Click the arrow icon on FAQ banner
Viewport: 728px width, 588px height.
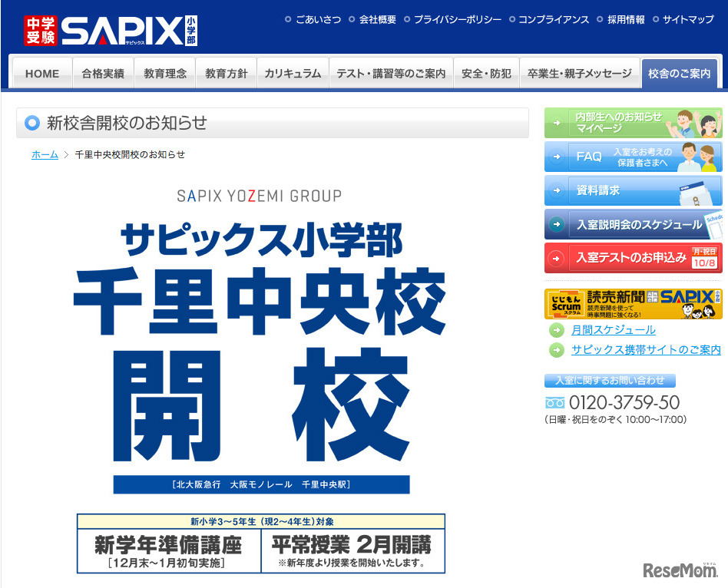pyautogui.click(x=556, y=157)
